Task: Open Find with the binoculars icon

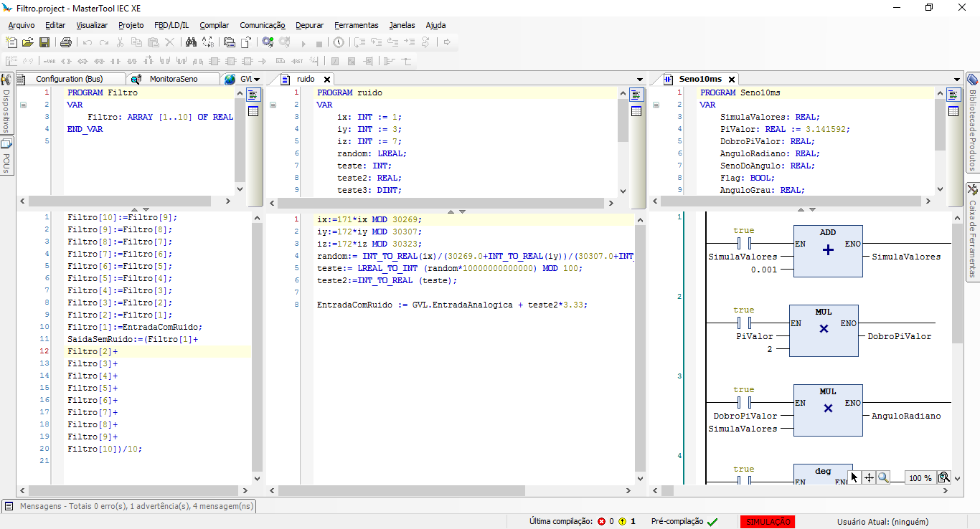Action: tap(192, 42)
